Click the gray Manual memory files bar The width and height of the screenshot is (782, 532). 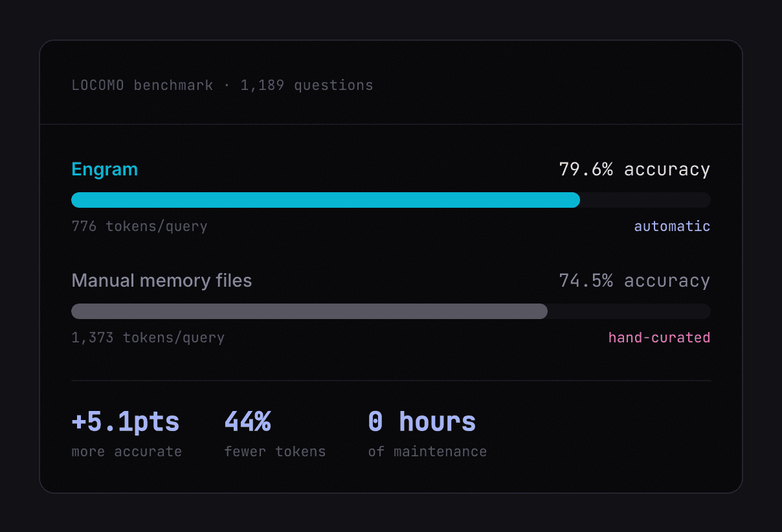coord(309,311)
